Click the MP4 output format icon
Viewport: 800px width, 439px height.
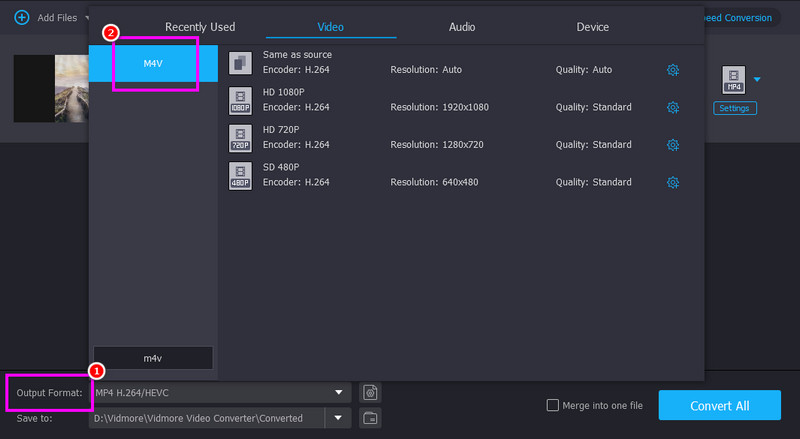[734, 80]
